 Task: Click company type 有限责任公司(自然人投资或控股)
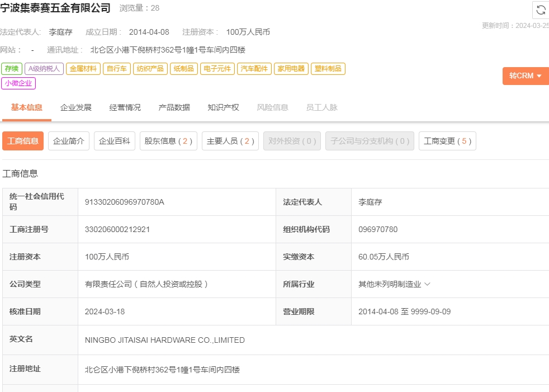pyautogui.click(x=146, y=284)
